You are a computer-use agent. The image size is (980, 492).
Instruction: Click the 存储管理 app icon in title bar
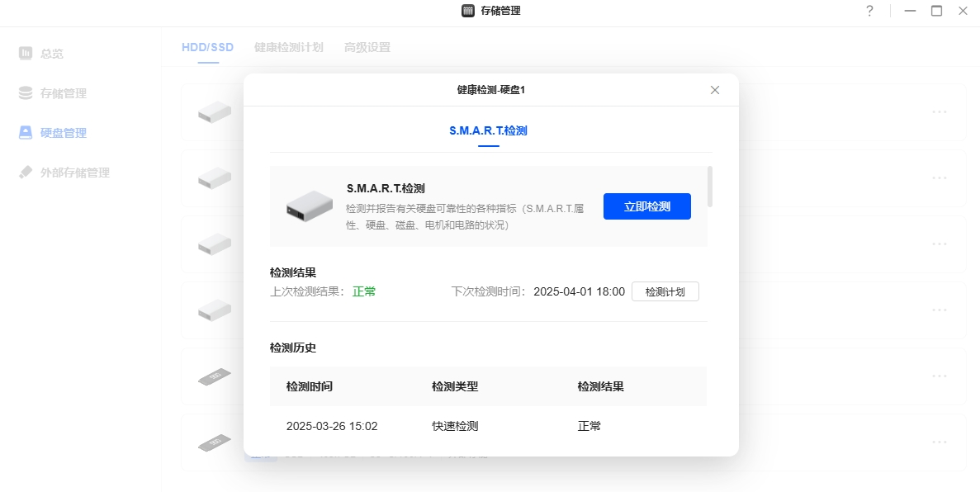(468, 11)
